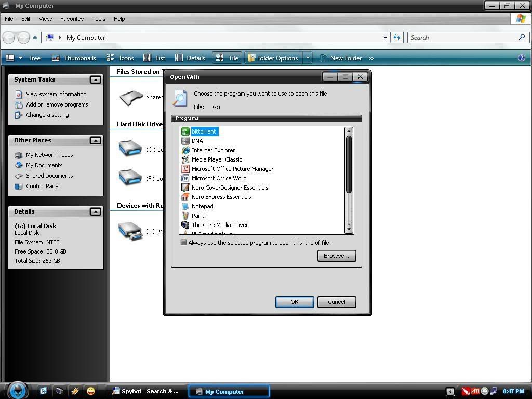Collapse the Details panel
The image size is (532, 399).
96,212
